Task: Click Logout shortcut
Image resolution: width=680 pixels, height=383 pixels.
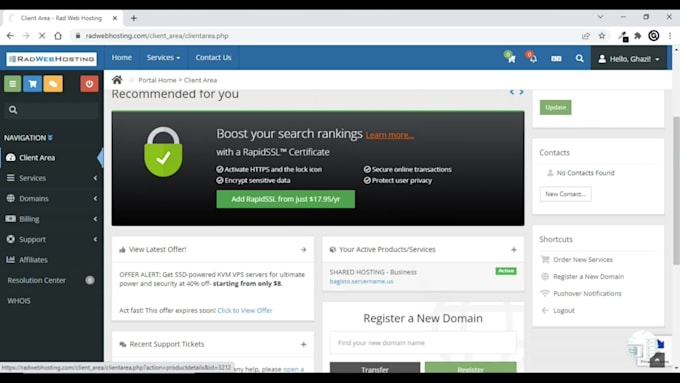Action: coord(563,311)
